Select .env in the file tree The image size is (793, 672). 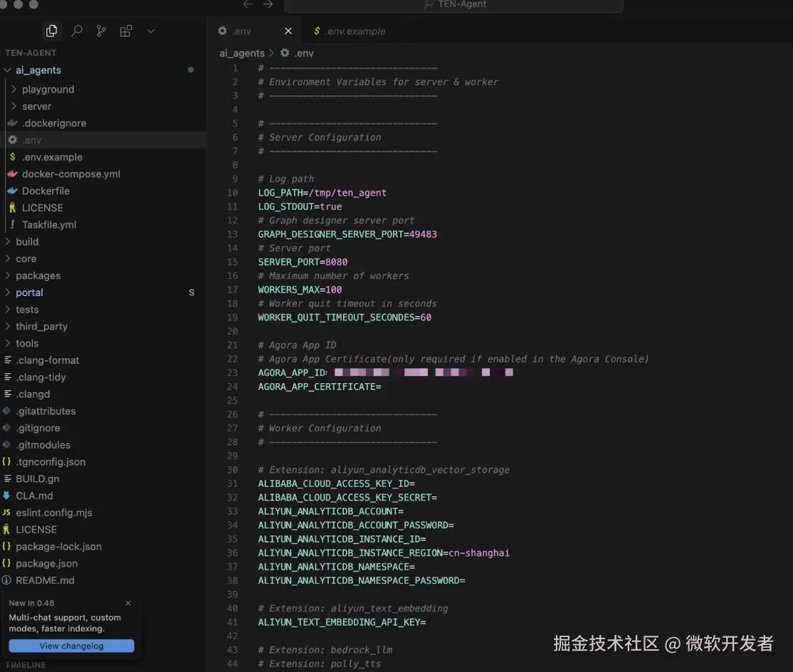(x=103, y=140)
